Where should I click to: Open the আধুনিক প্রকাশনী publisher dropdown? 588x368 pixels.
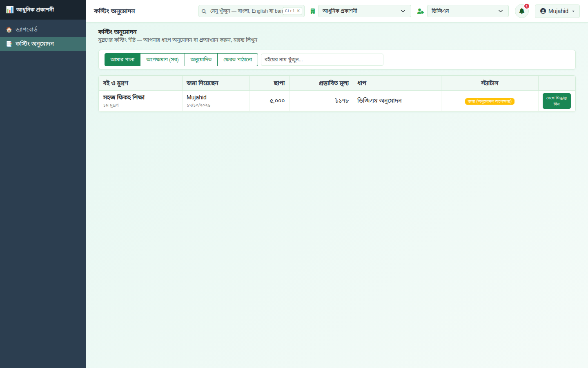point(364,11)
